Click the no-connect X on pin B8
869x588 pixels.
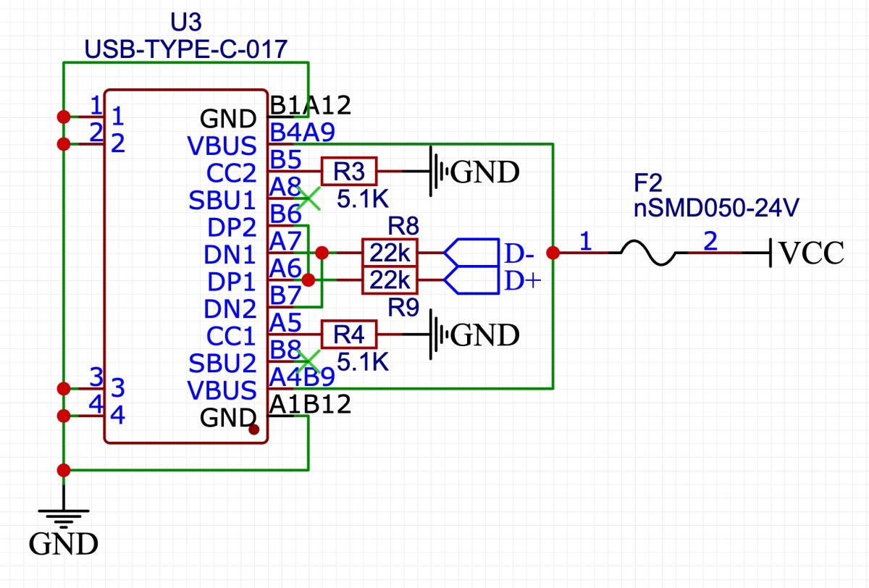(x=309, y=361)
